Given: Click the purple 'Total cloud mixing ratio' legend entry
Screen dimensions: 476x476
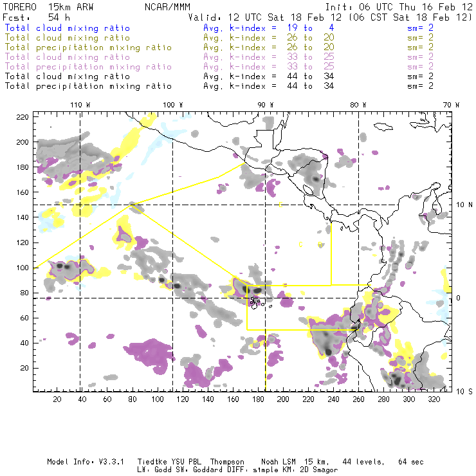Looking at the screenshot, I should tap(67, 57).
